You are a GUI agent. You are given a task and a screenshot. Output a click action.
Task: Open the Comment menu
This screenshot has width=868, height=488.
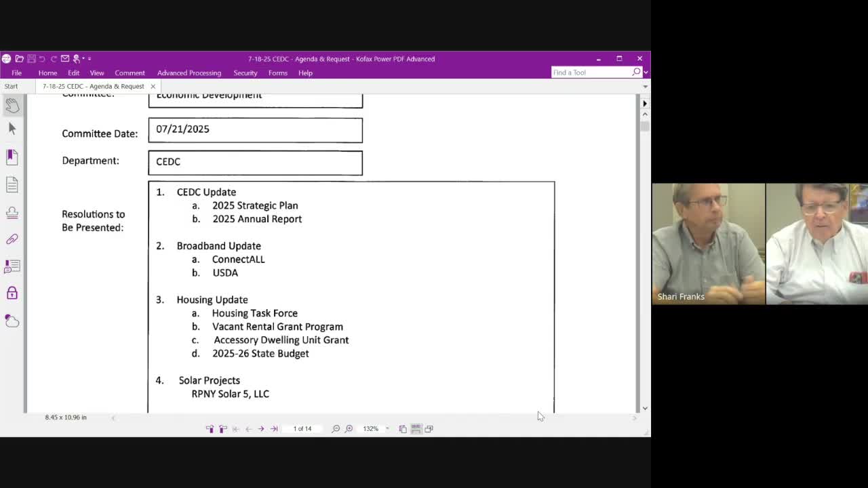coord(130,73)
